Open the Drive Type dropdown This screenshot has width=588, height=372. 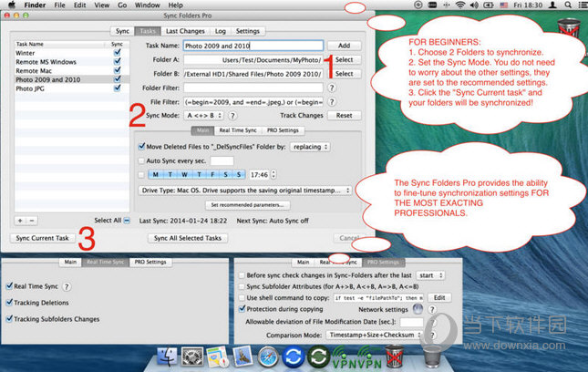click(245, 191)
